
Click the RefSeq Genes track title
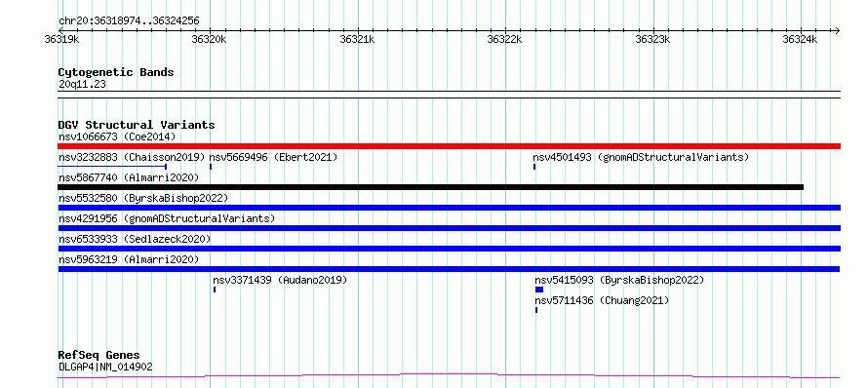99,355
